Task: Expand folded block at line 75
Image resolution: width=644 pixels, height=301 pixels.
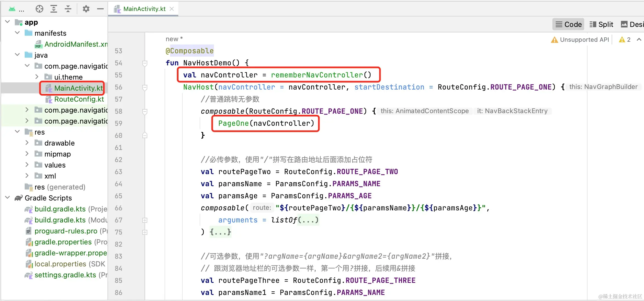Action: (145, 232)
